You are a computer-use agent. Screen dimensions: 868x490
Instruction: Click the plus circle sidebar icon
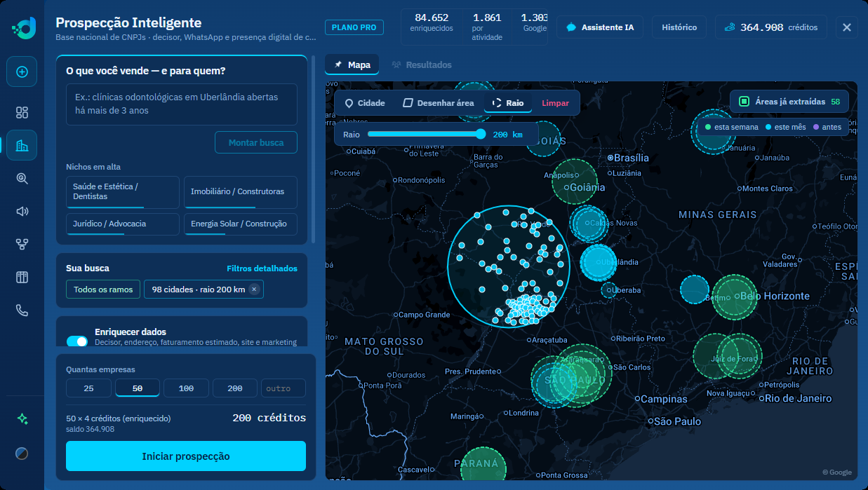point(22,72)
